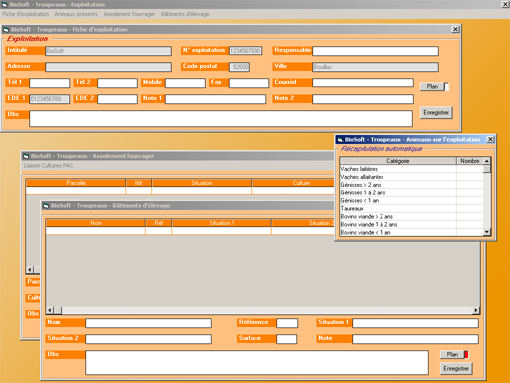Screen dimensions: 510x383
Task: Click the Nom input field in Bâtiments d'élevage
Action: tap(149, 323)
